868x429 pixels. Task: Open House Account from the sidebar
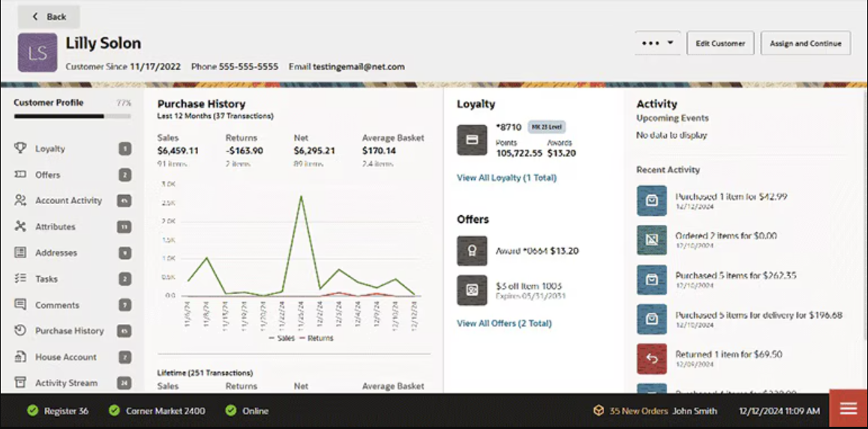click(65, 357)
